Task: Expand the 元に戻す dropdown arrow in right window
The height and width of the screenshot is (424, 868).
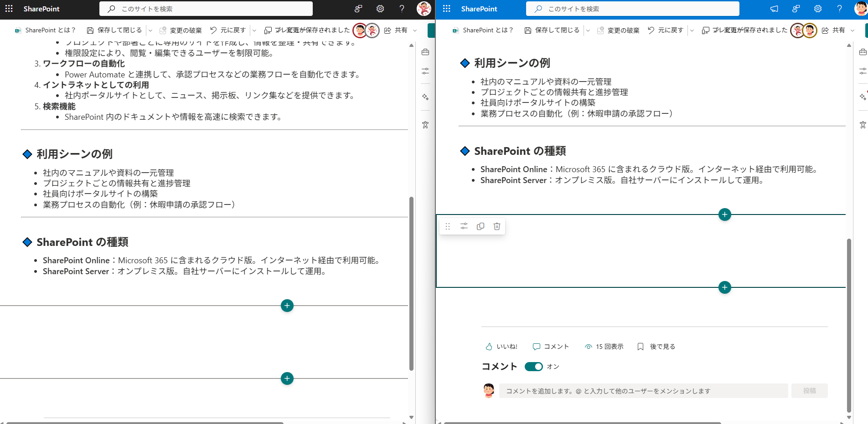Action: coord(692,30)
